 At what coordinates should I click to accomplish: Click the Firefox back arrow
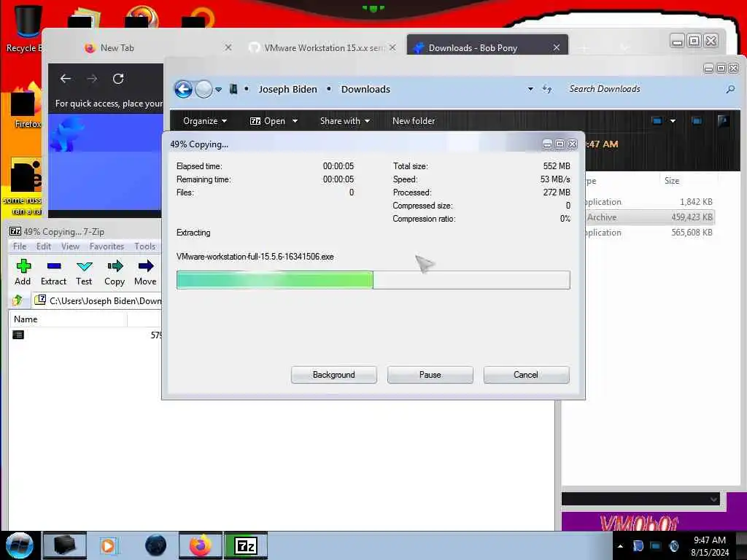[66, 79]
